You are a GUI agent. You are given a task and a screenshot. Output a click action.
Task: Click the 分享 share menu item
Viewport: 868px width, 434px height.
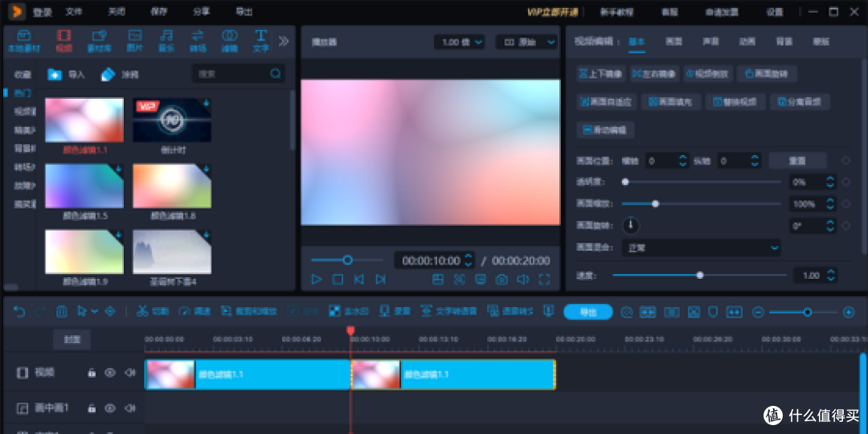tap(201, 11)
